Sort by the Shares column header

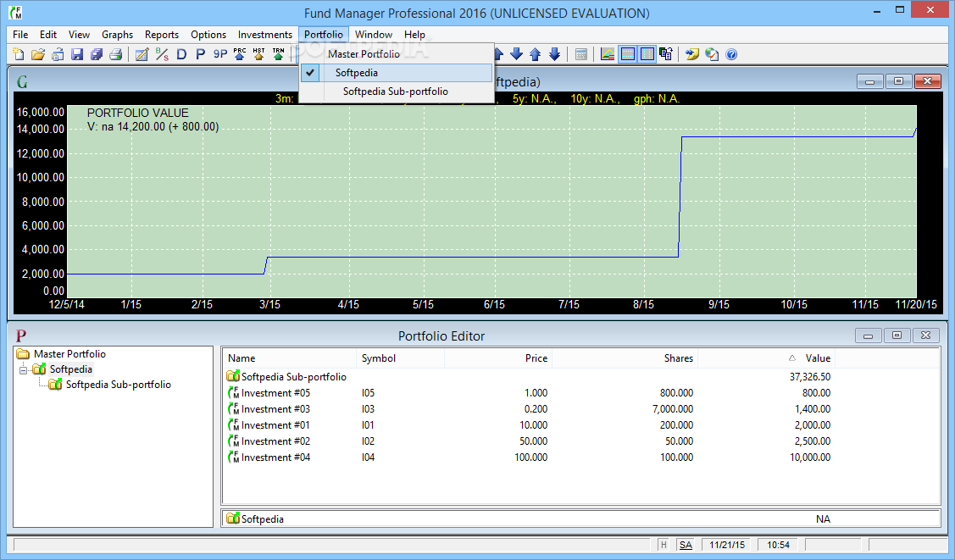(625, 358)
